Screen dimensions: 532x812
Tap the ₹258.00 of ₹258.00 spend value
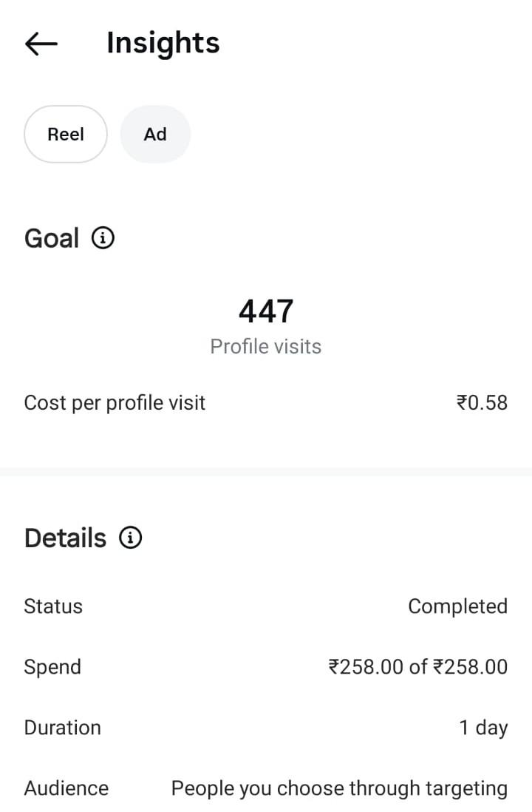pyautogui.click(x=417, y=667)
